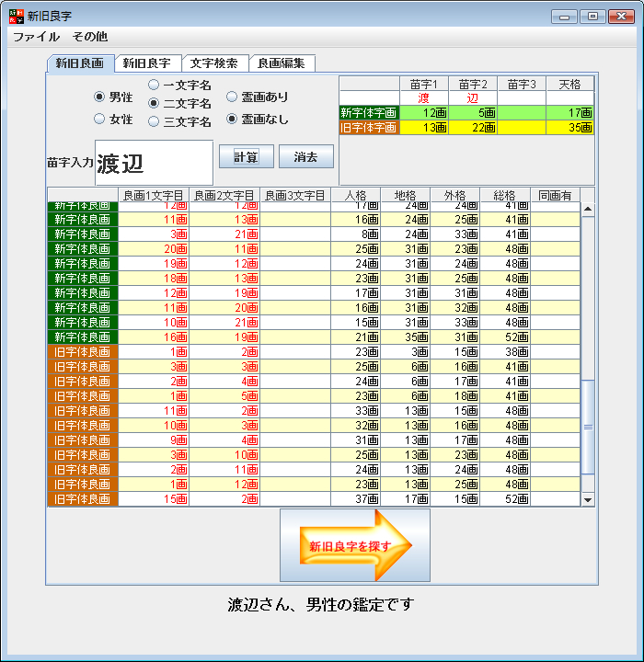This screenshot has width=644, height=662.
Task: Choose the 三文字名 option
Action: 155,120
